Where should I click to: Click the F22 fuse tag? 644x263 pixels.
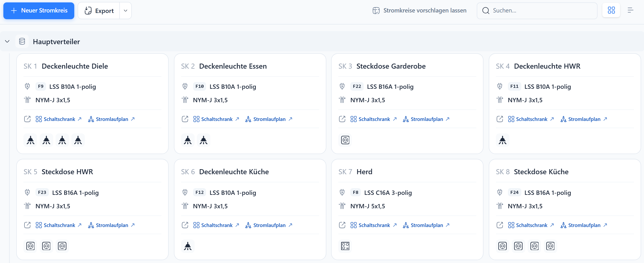click(x=357, y=86)
